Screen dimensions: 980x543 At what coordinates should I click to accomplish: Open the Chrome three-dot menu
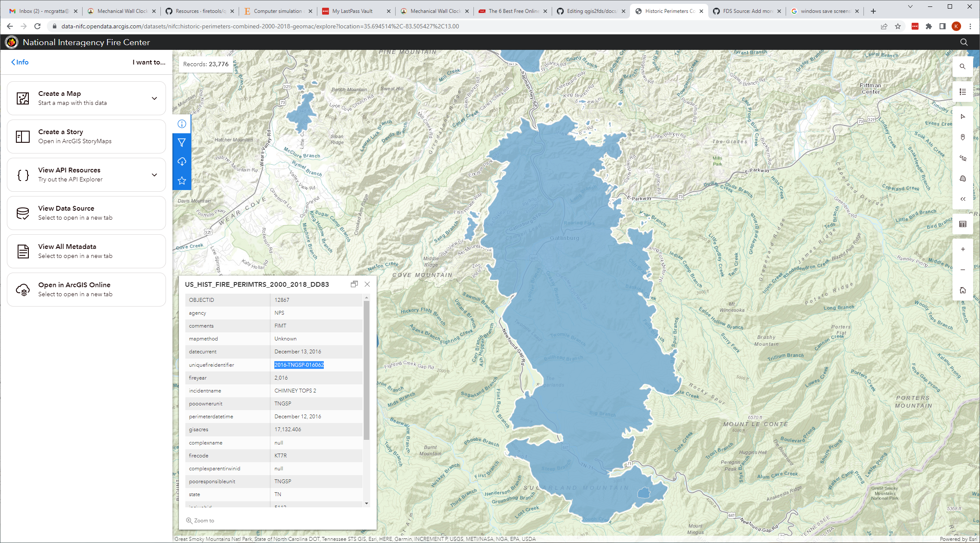tap(970, 26)
